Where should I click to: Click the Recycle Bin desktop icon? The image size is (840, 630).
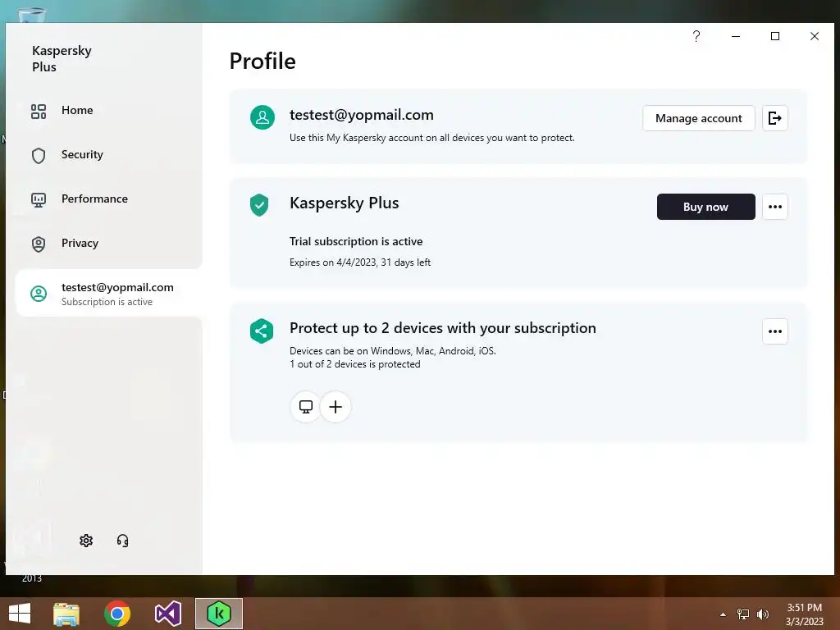(32, 14)
